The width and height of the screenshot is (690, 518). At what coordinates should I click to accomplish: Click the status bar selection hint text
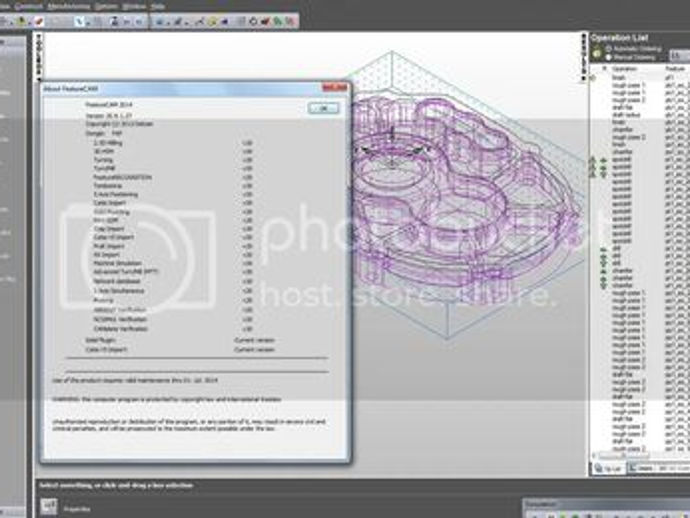pyautogui.click(x=116, y=485)
